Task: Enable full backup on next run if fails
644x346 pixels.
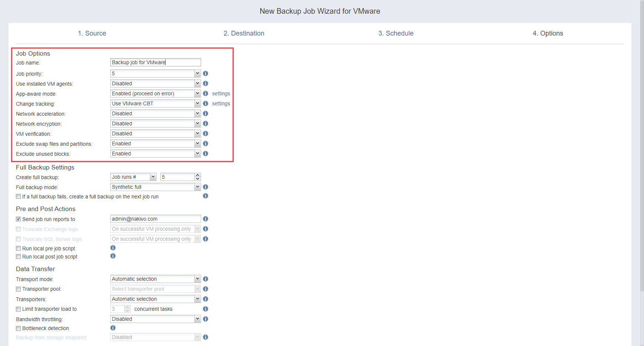Action: [18, 197]
